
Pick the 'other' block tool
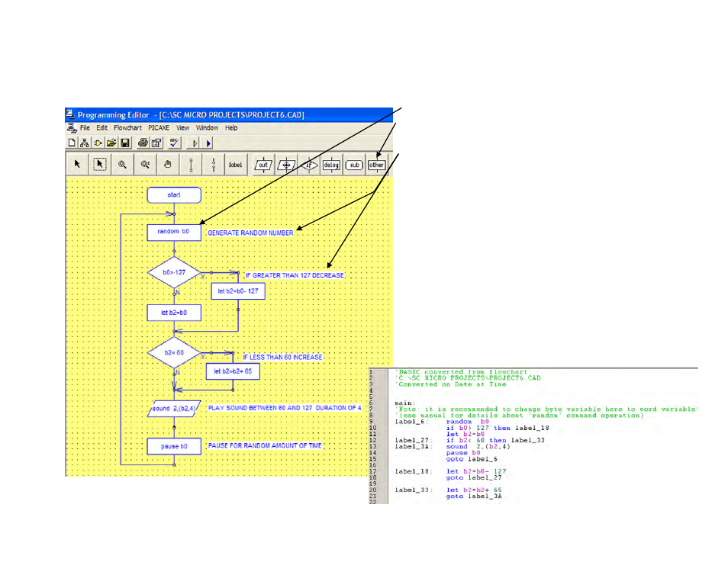(x=376, y=165)
